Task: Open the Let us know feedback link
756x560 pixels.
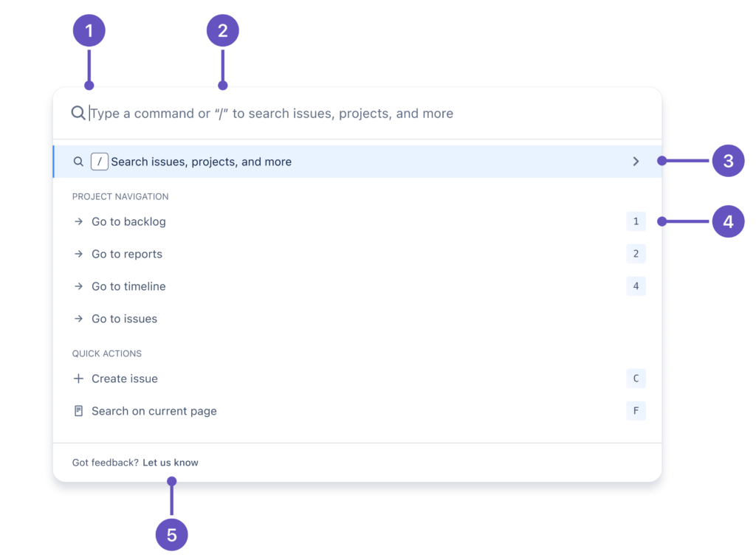Action: click(x=170, y=462)
